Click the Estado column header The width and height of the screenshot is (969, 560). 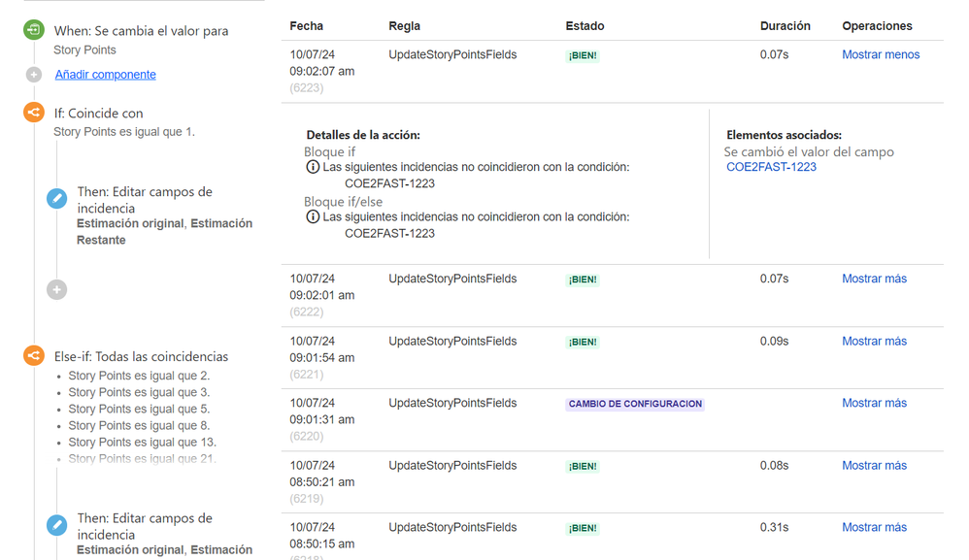point(585,26)
